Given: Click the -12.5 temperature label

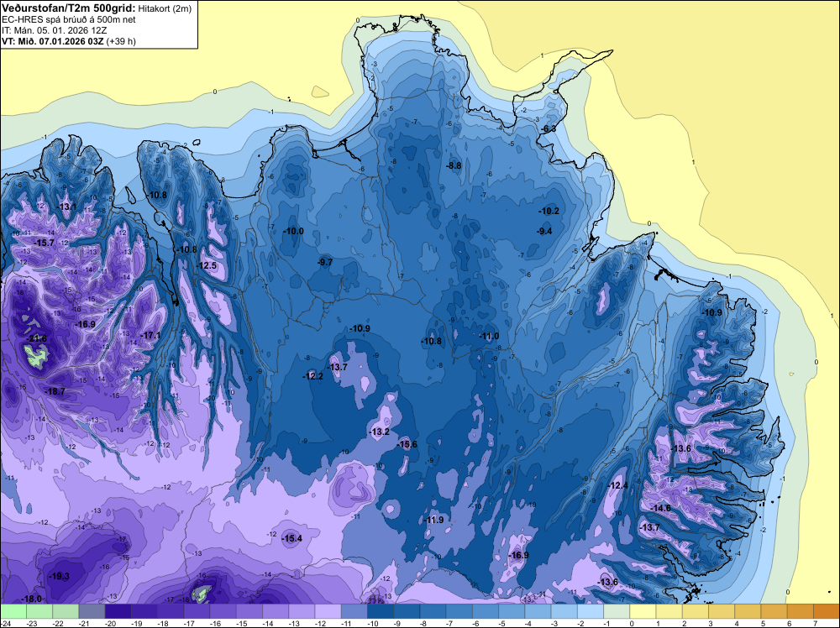Looking at the screenshot, I should click(207, 265).
